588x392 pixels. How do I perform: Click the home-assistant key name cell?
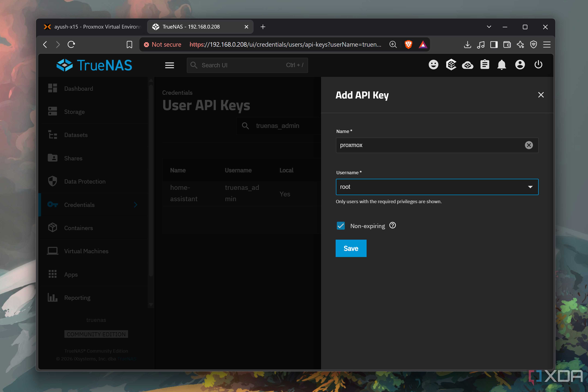pyautogui.click(x=184, y=193)
